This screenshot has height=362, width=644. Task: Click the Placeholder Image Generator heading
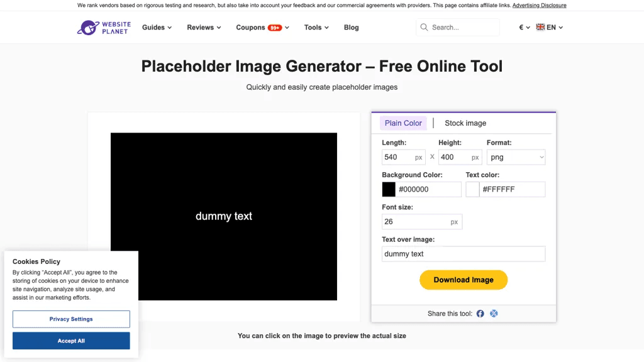point(321,66)
